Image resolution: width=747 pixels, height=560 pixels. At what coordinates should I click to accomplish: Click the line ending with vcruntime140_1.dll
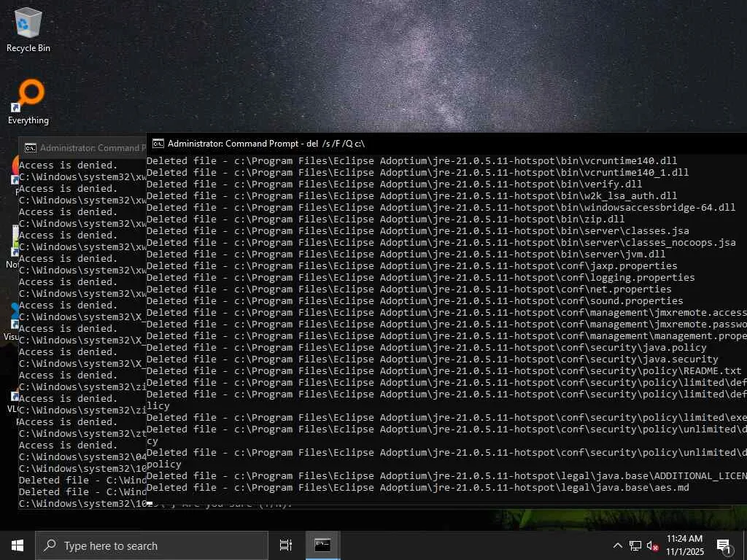coord(417,172)
